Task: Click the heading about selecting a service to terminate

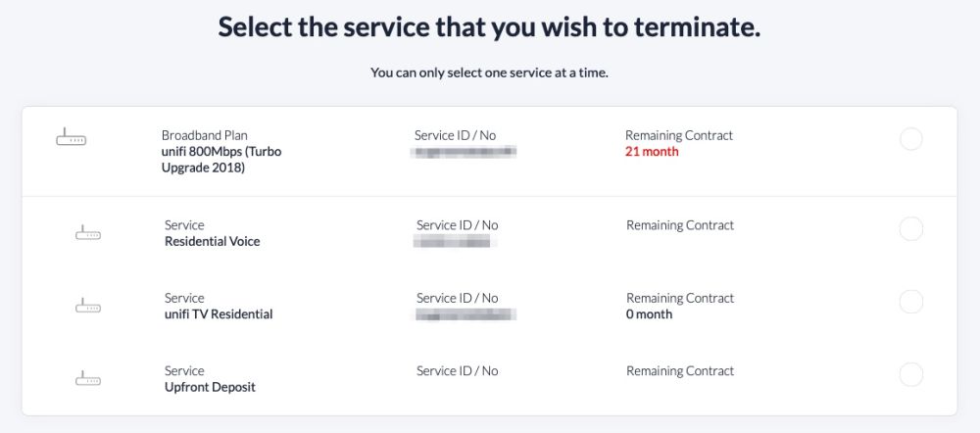Action: 489,26
